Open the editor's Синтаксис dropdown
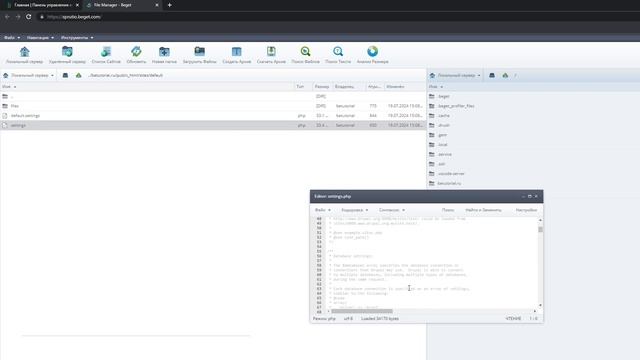This screenshot has width=640, height=360. (x=392, y=210)
